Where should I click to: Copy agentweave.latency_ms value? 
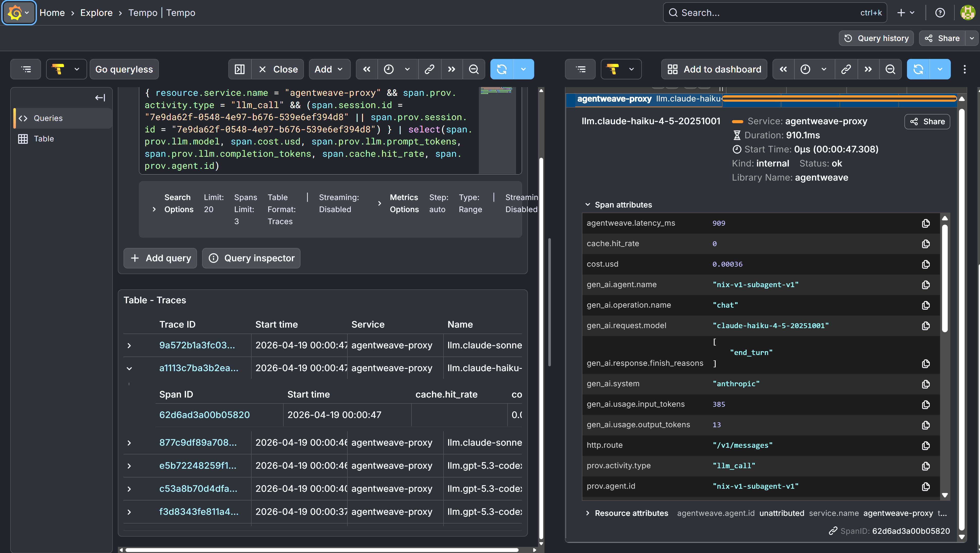(926, 223)
